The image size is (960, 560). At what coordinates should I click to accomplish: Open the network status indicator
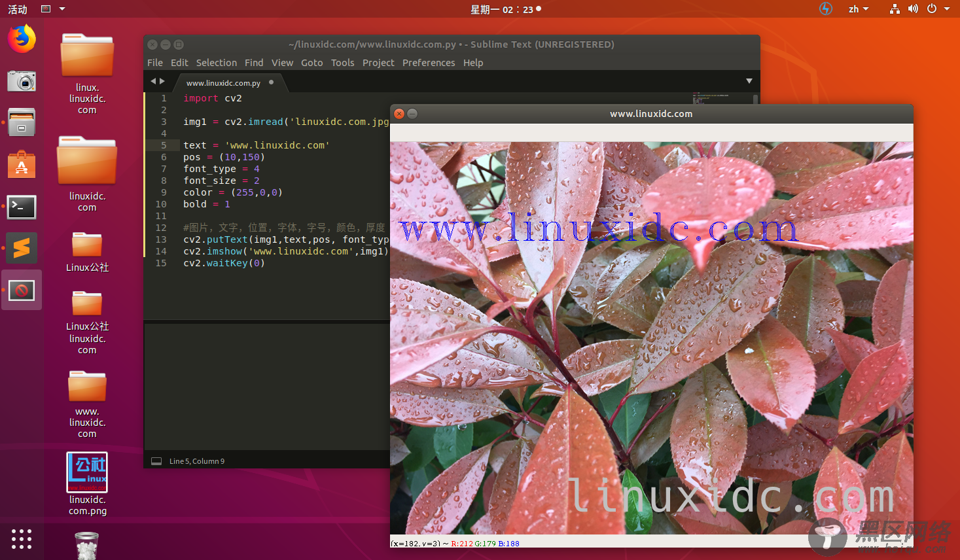click(895, 9)
